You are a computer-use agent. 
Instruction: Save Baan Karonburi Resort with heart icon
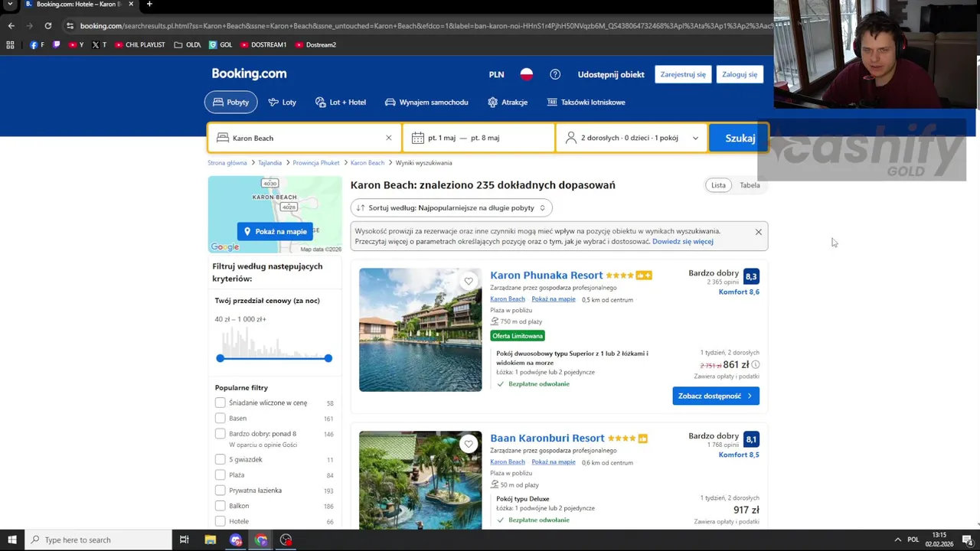(469, 444)
